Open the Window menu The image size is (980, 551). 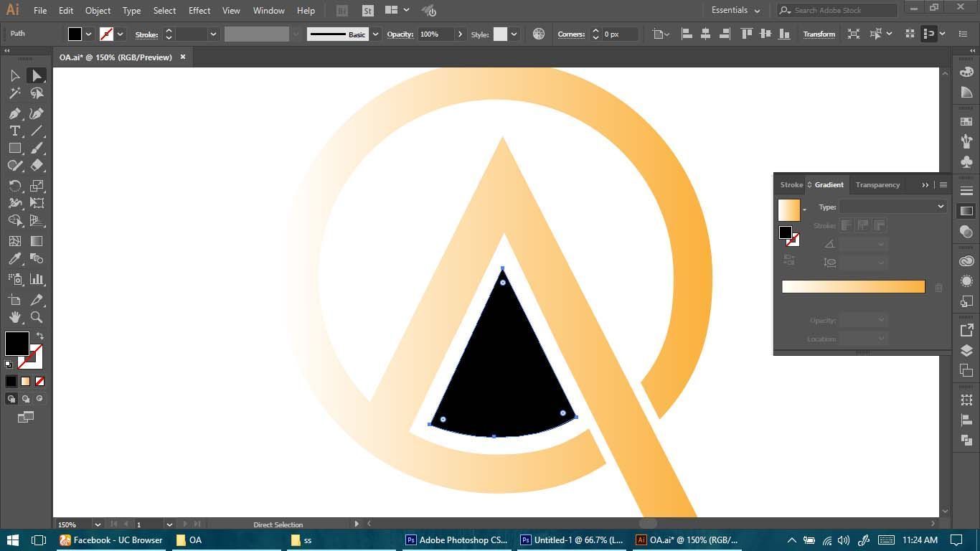[269, 11]
